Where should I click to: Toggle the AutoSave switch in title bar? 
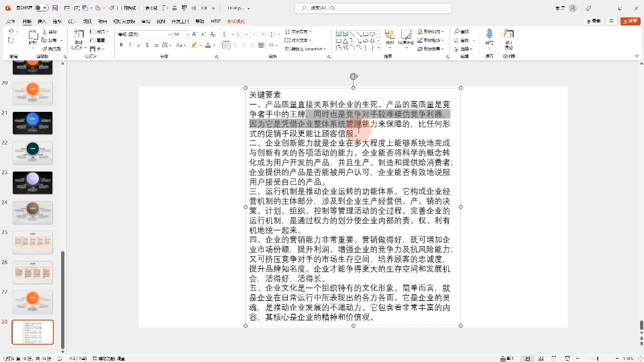coord(42,8)
